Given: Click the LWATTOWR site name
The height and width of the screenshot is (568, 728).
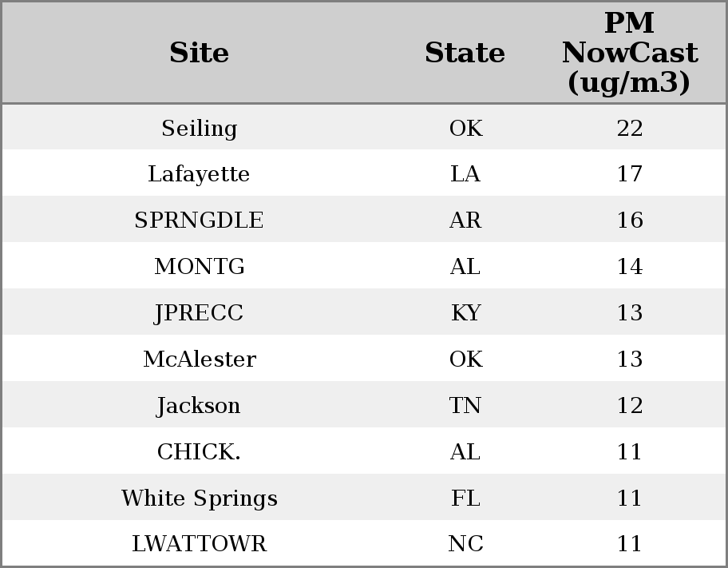Looking at the screenshot, I should pyautogui.click(x=199, y=544).
